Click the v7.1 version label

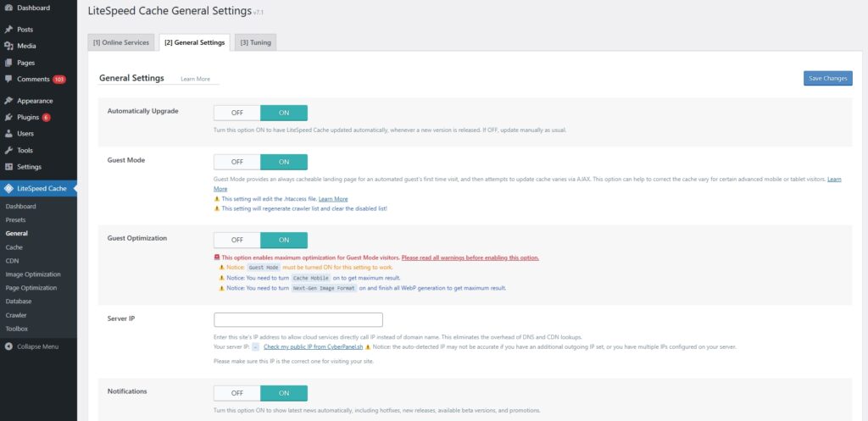coord(259,12)
